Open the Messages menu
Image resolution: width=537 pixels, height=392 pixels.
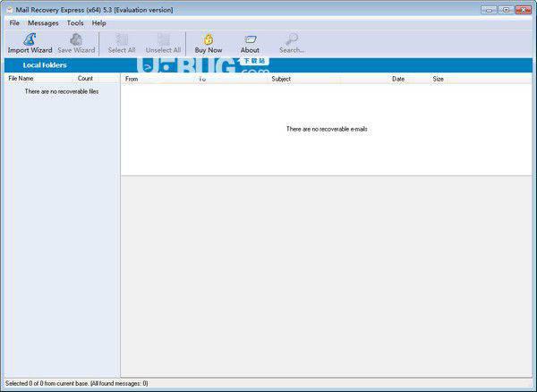tap(43, 23)
